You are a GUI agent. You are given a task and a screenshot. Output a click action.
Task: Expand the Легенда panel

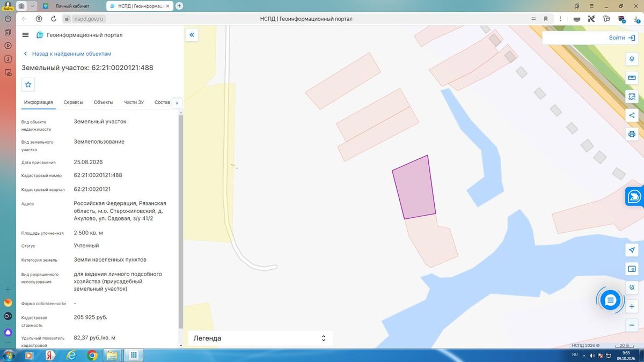260,338
